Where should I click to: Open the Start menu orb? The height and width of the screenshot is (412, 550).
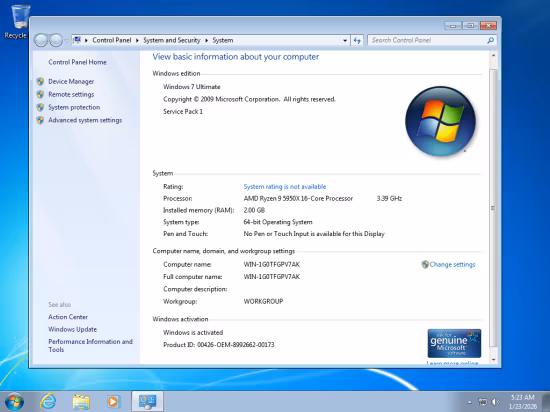click(14, 401)
